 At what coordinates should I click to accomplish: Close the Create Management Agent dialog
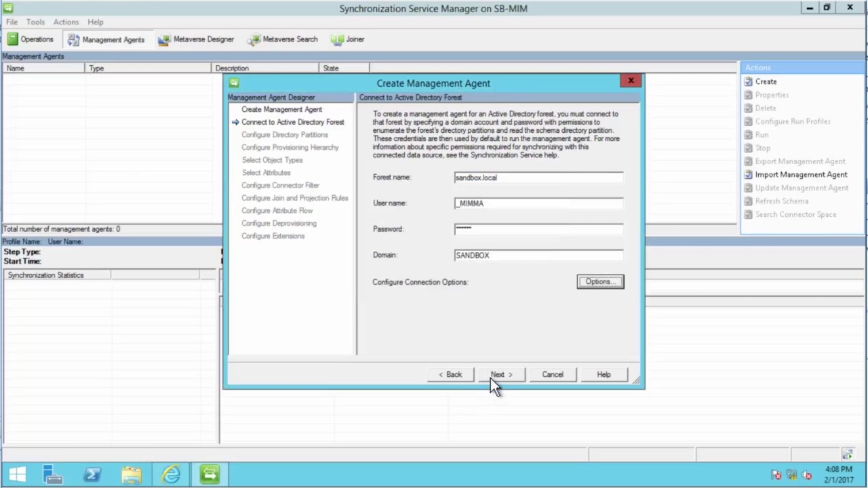(631, 81)
